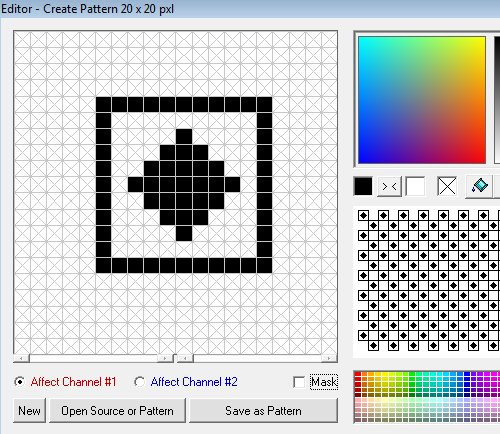Click left arrow of second horizontal scrollbar

185,358
